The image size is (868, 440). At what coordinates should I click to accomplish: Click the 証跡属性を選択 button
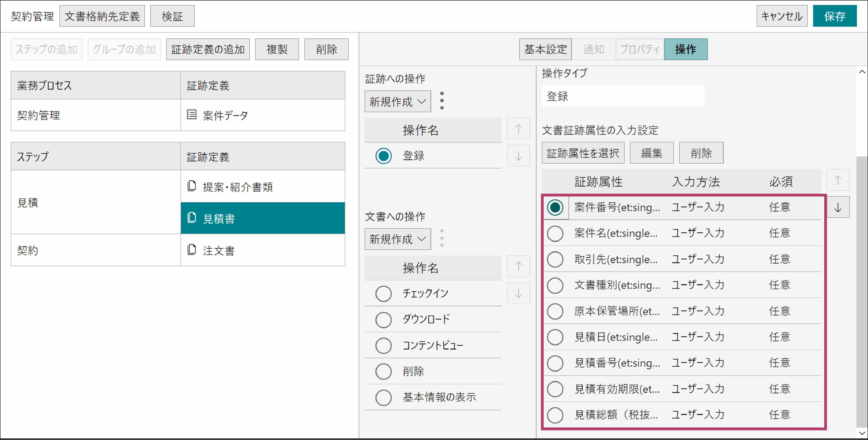tap(583, 153)
